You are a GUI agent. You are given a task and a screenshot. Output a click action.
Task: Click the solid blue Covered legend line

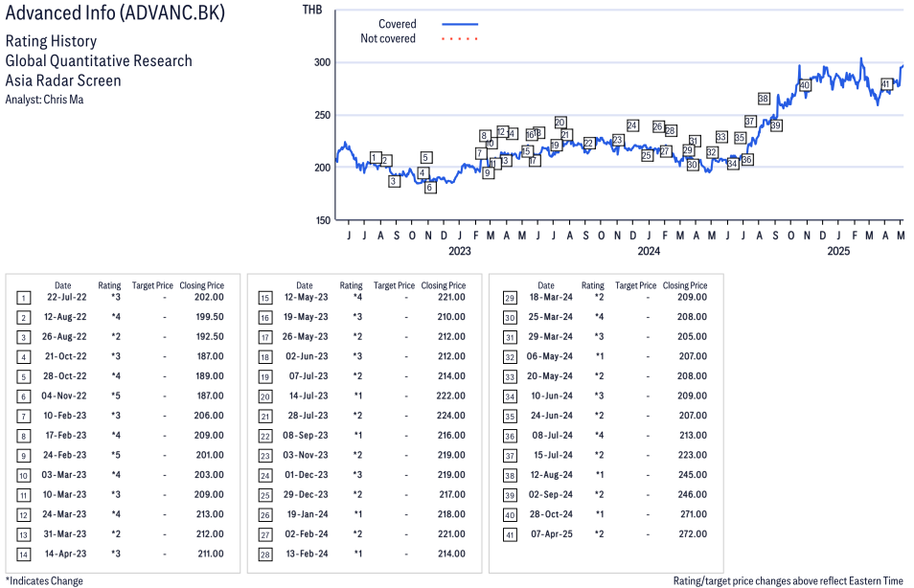[x=460, y=25]
